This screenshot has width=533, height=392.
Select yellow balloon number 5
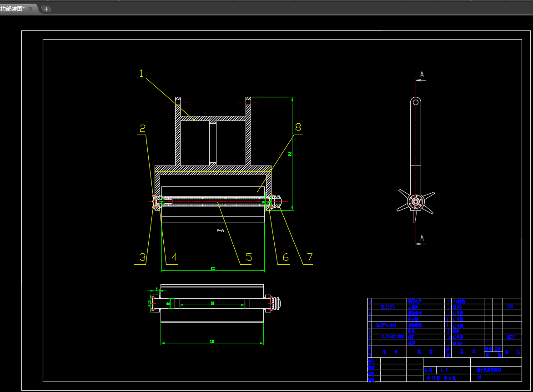click(x=249, y=257)
